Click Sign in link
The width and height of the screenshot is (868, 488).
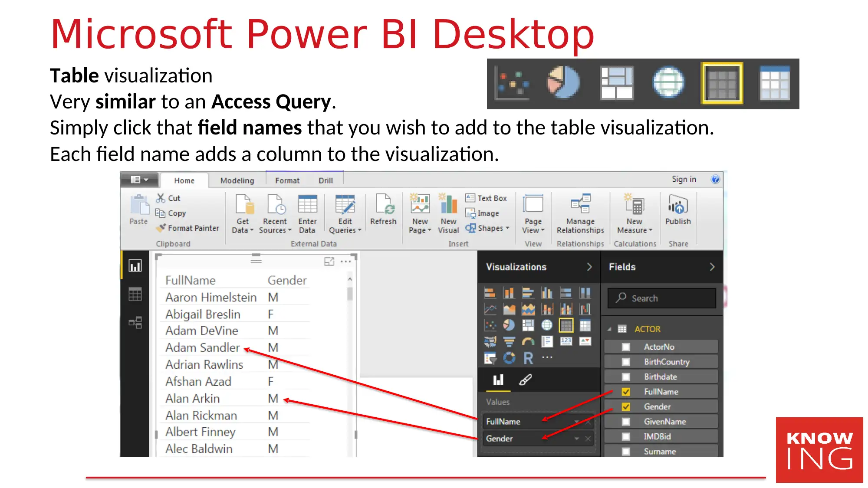(x=684, y=179)
